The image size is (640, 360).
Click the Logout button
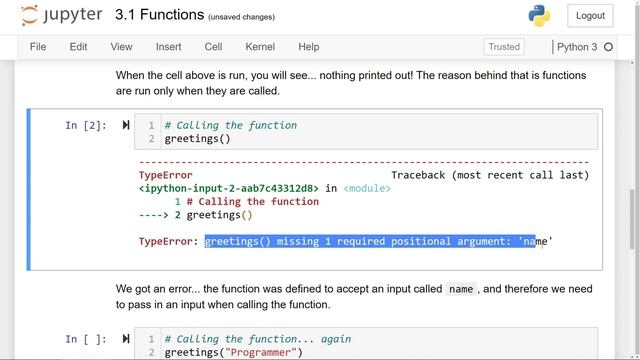tap(590, 16)
